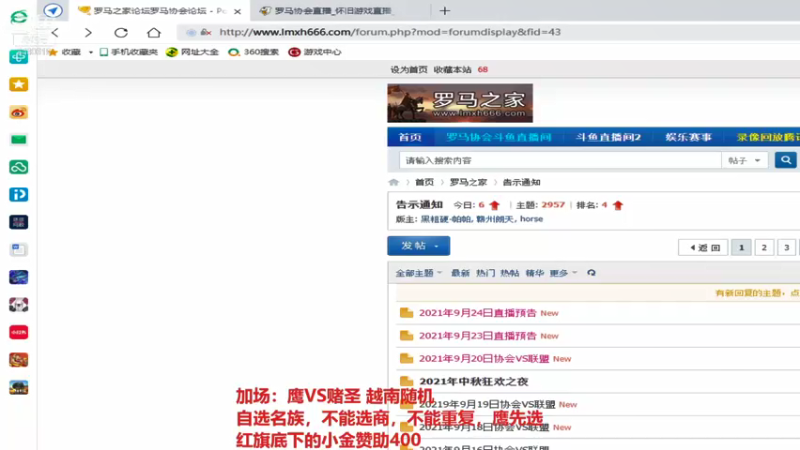Open 娱乐赛事 nav item
This screenshot has height=450, width=800.
coord(688,137)
